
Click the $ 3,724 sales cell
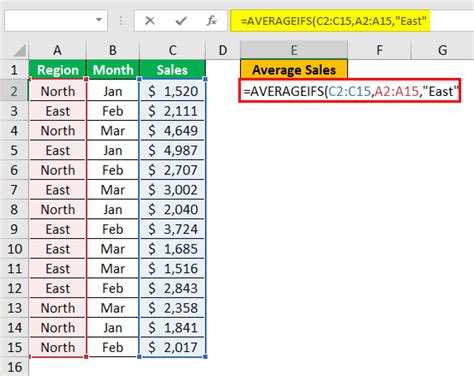[172, 229]
